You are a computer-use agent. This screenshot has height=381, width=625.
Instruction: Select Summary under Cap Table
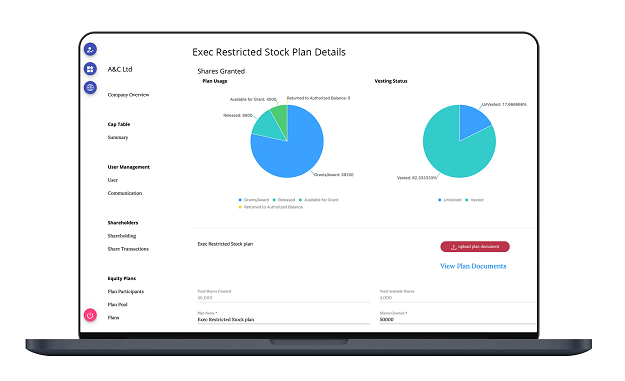click(118, 137)
